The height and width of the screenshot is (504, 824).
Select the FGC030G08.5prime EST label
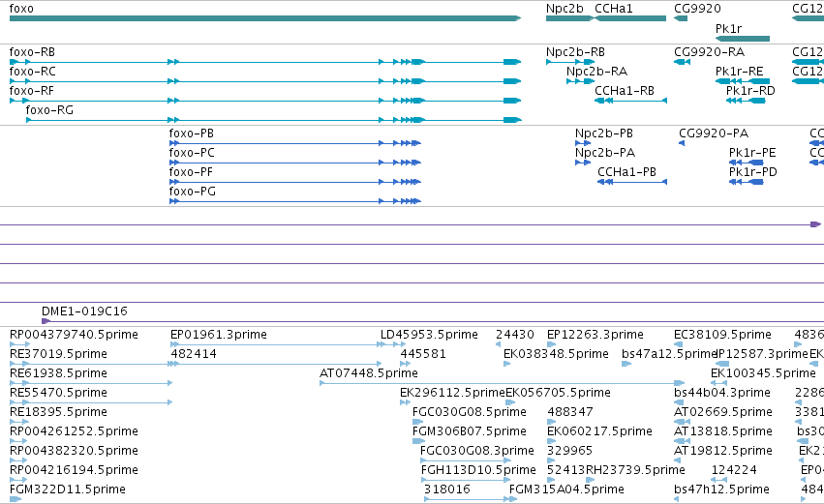click(x=470, y=412)
